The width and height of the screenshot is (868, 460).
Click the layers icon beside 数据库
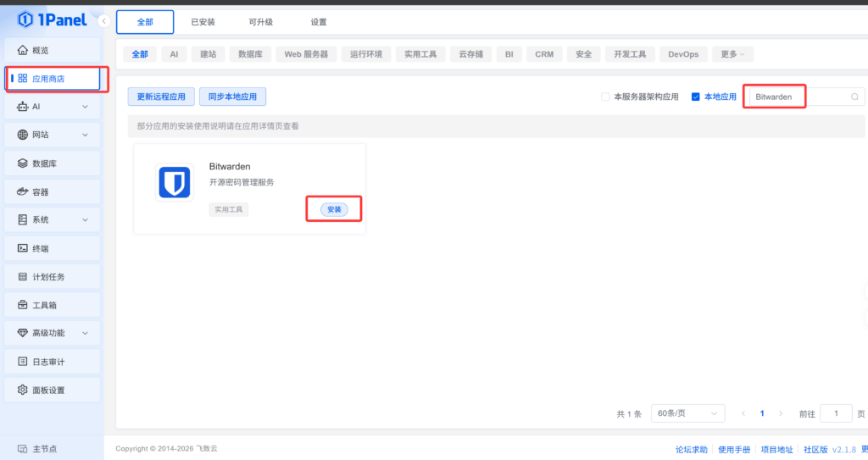click(x=22, y=163)
